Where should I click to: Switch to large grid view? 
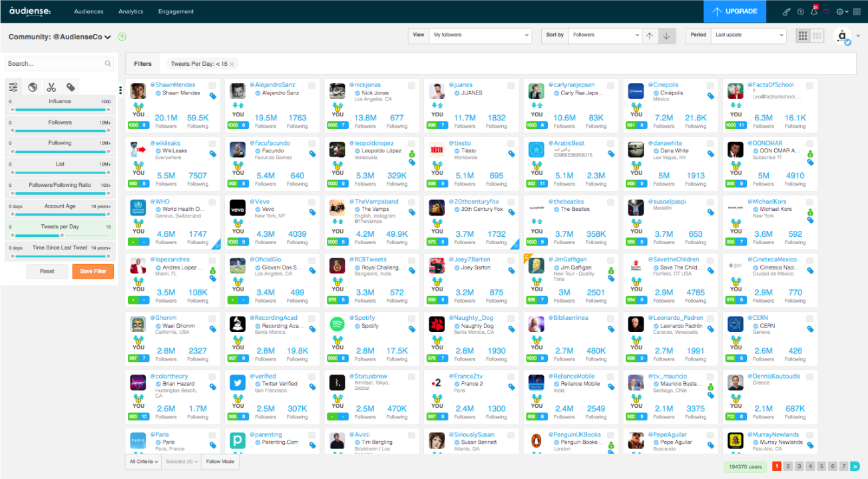coord(817,35)
